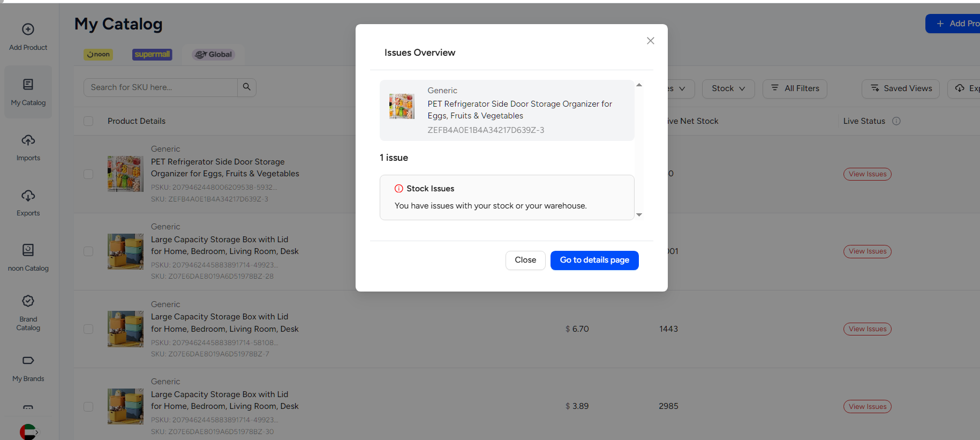Open Add Product in the sidebar
Screen dimensions: 980x440
point(28,36)
